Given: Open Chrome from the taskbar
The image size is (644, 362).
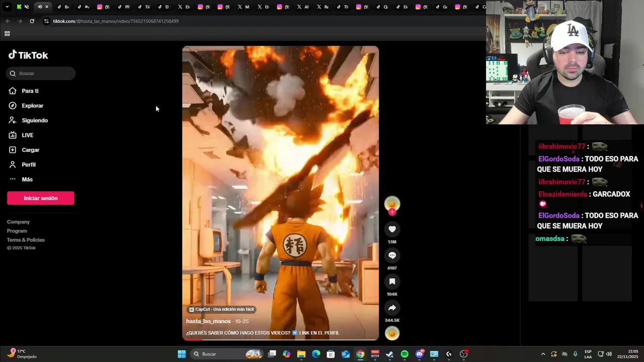Looking at the screenshot, I should 360,354.
